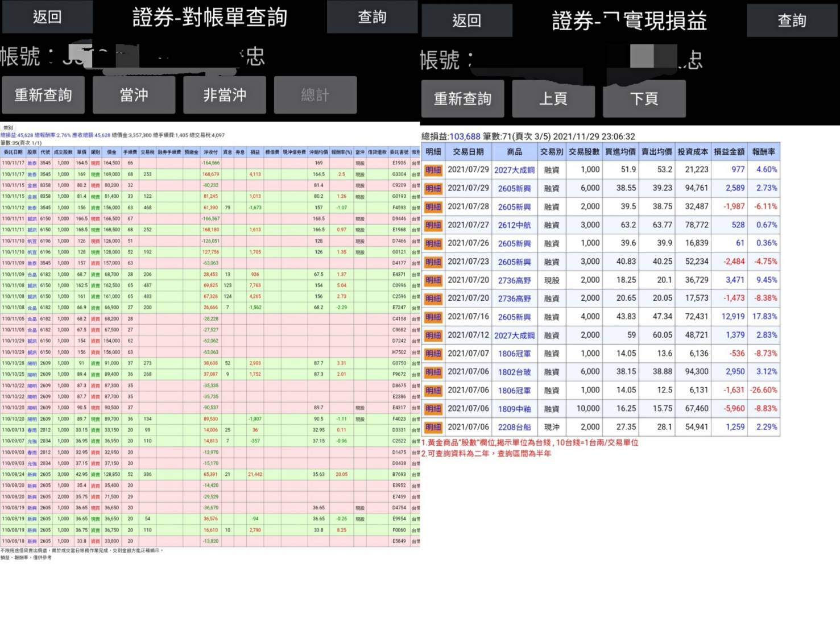The width and height of the screenshot is (840, 630).
Task: Select the 當沖 filter tab
Action: click(x=134, y=95)
